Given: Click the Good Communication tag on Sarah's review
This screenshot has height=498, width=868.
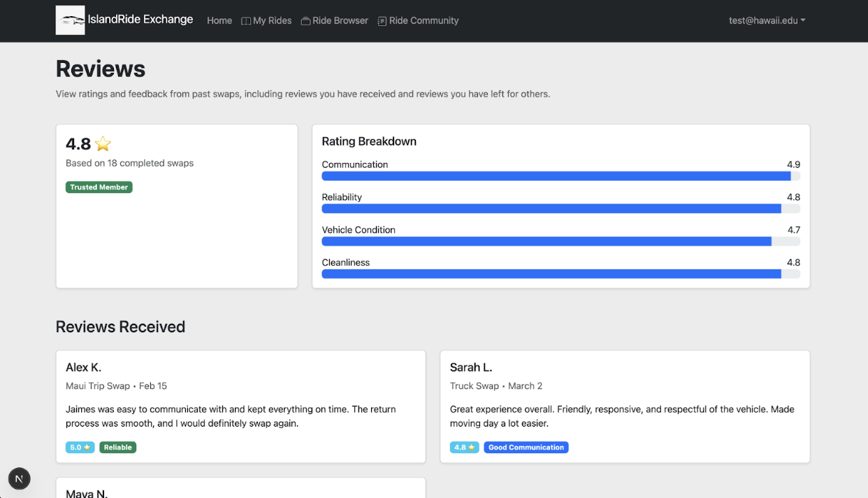Looking at the screenshot, I should click(x=526, y=447).
